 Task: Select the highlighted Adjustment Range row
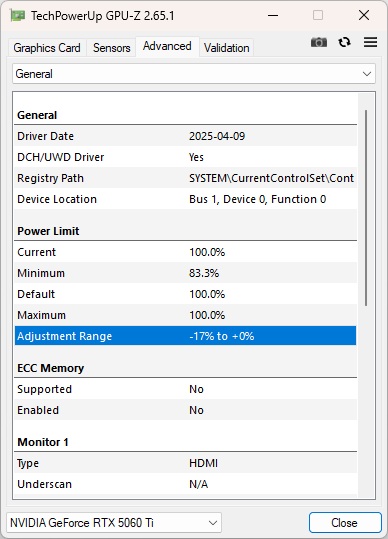[x=186, y=336]
